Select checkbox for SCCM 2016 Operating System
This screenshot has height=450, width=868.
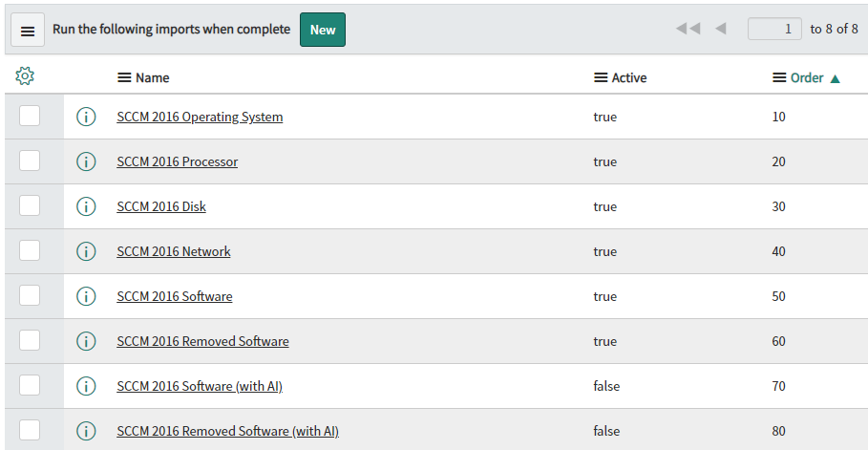30,116
